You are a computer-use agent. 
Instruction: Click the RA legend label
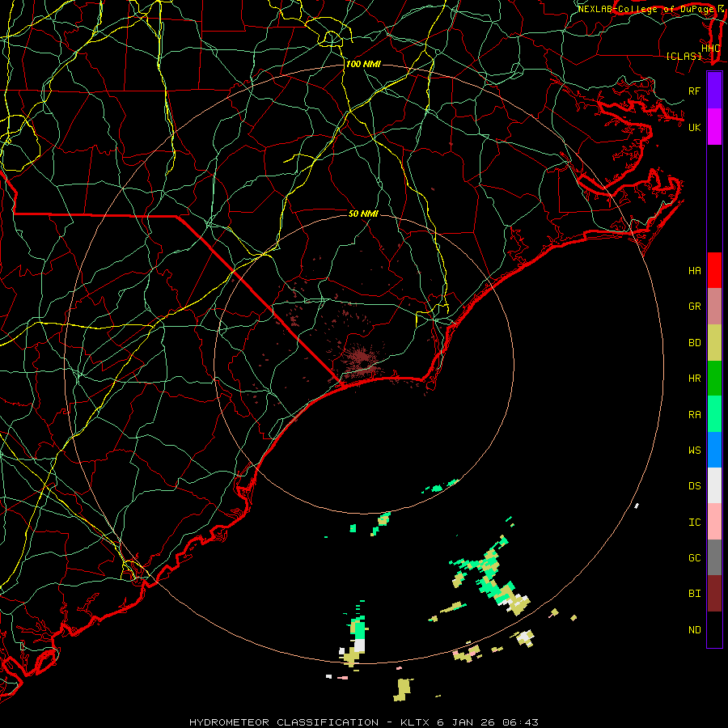(x=694, y=415)
